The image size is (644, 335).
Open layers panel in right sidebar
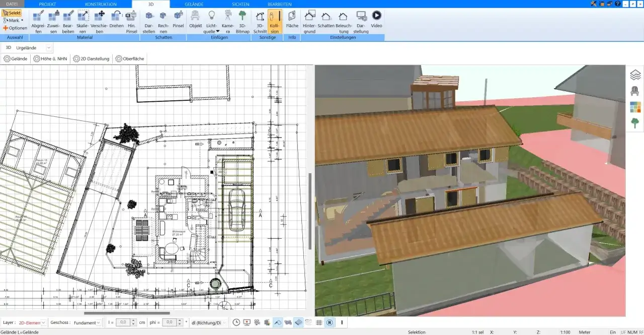click(x=635, y=75)
